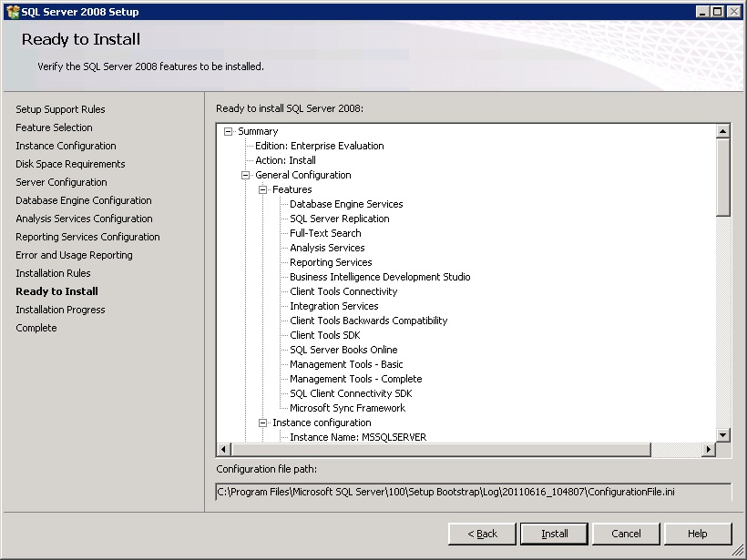The image size is (747, 560).
Task: Click the scroll right arrow in summary tree
Action: click(x=709, y=449)
